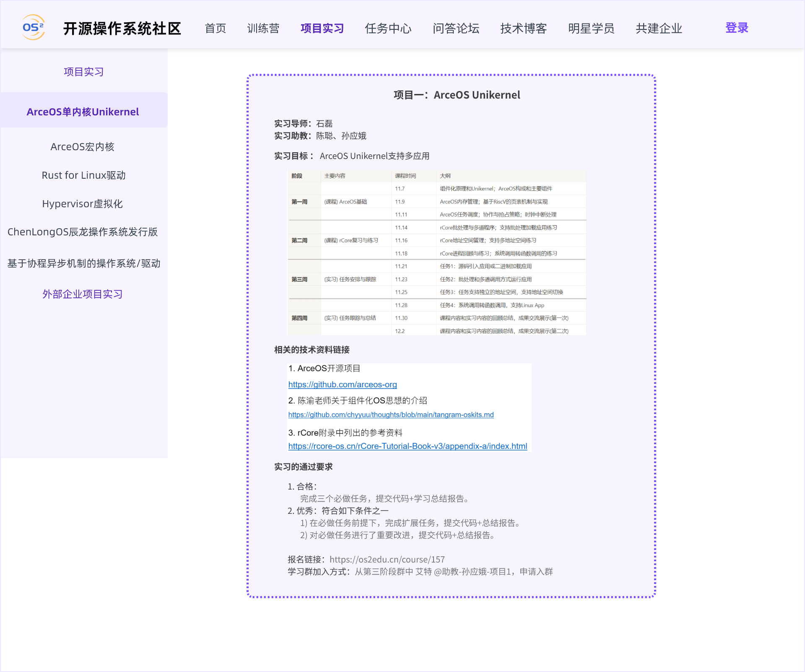Image resolution: width=805 pixels, height=672 pixels.
Task: Select 基于协程异步机制的操作系统/驱动 sidebar entry
Action: pos(84,263)
